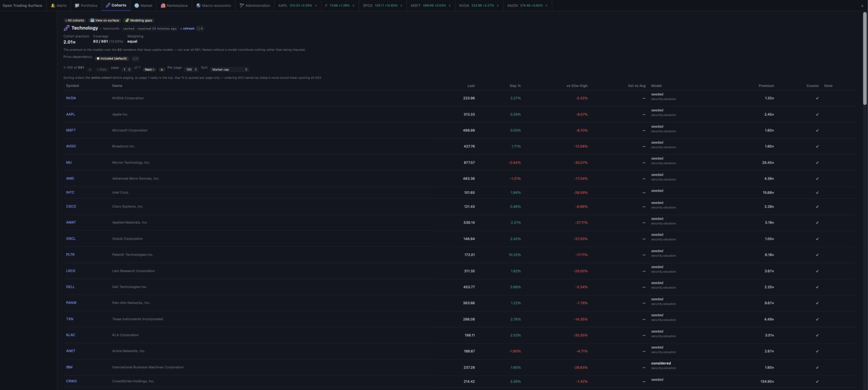Toggle Included (default) price dependency
Viewport: 868px width, 390px height.
(x=112, y=59)
